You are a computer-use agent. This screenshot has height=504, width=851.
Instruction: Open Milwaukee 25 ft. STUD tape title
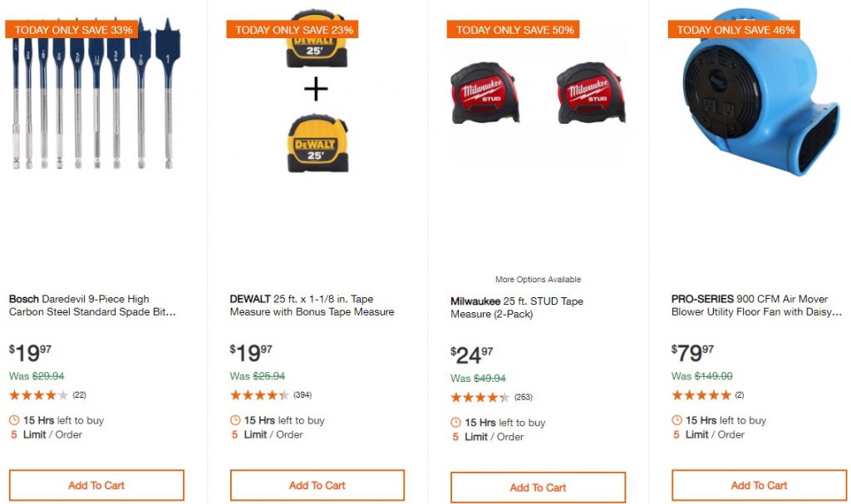pyautogui.click(x=517, y=308)
